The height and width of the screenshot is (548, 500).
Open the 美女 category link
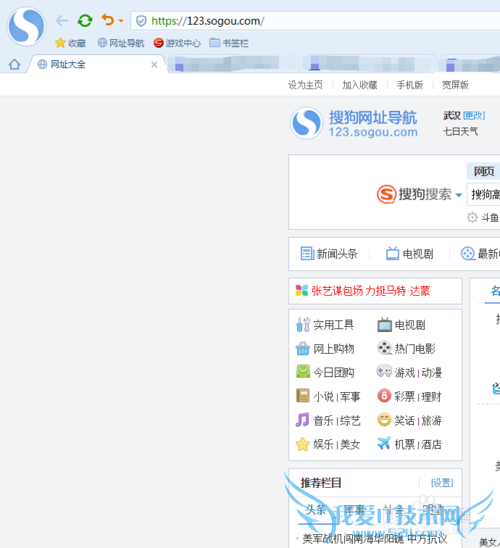pos(350,445)
